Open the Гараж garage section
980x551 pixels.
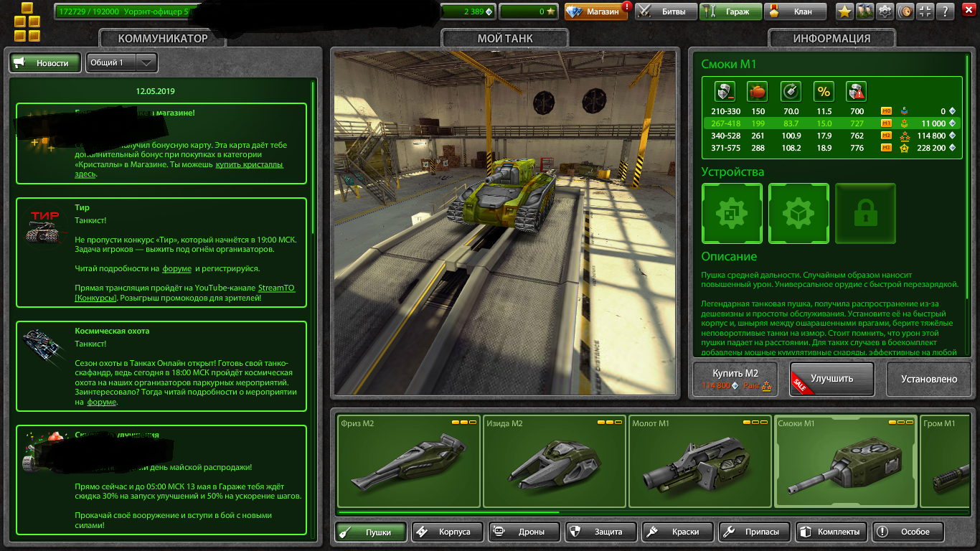(x=730, y=11)
